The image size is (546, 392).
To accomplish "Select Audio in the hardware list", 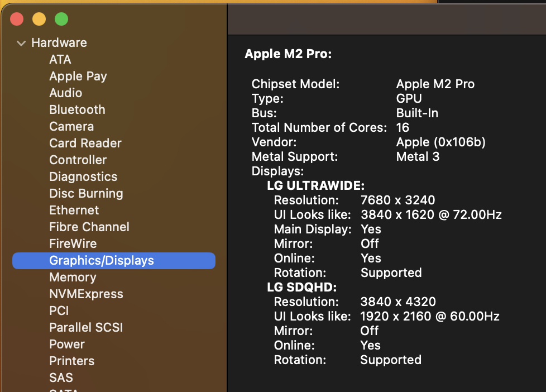I will 66,93.
